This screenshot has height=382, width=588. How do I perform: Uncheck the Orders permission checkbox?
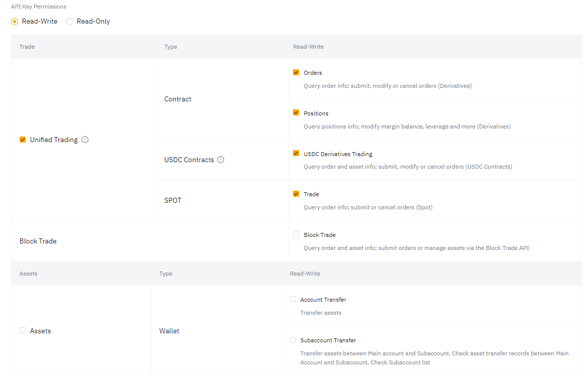click(x=296, y=72)
